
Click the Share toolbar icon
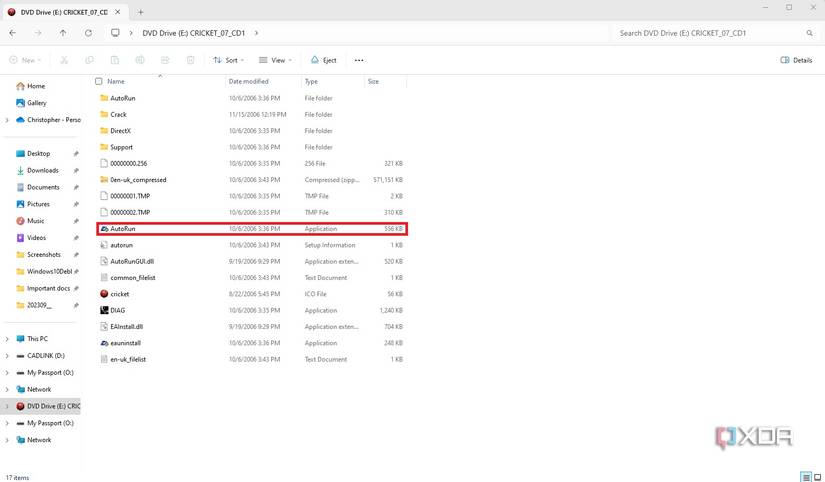click(165, 60)
